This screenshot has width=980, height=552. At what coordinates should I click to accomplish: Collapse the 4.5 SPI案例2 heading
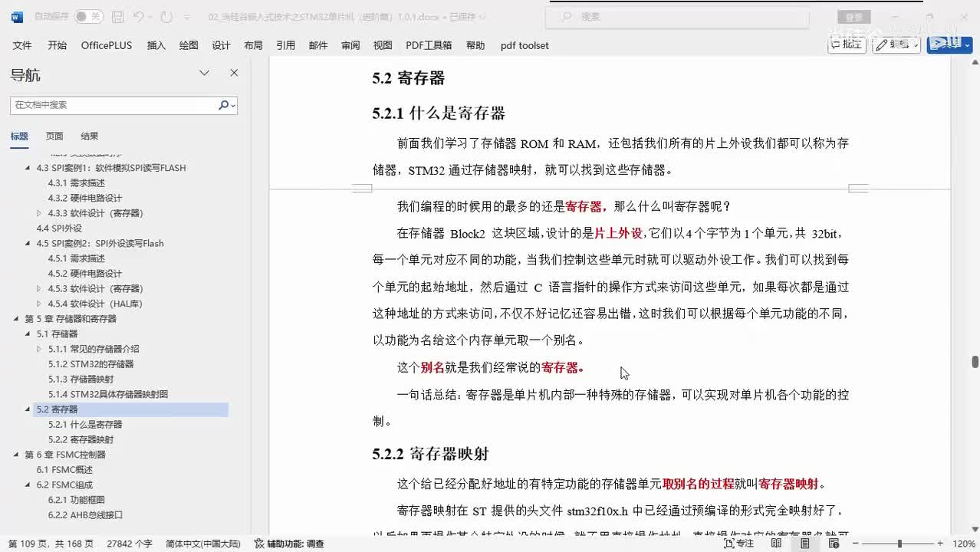point(28,243)
